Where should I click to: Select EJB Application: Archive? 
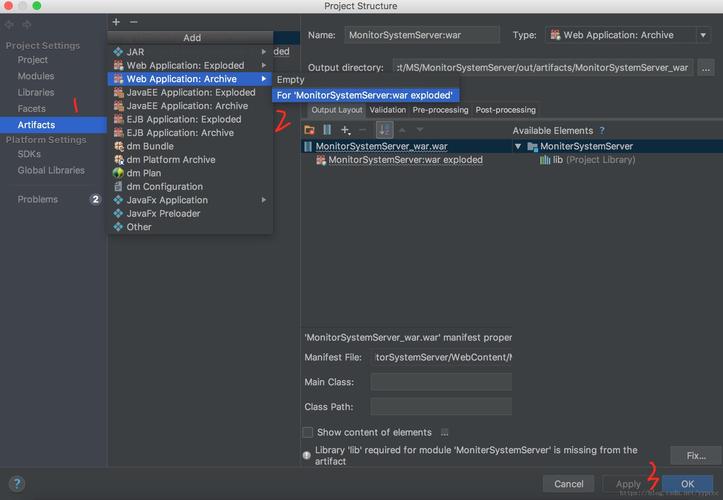click(x=190, y=132)
